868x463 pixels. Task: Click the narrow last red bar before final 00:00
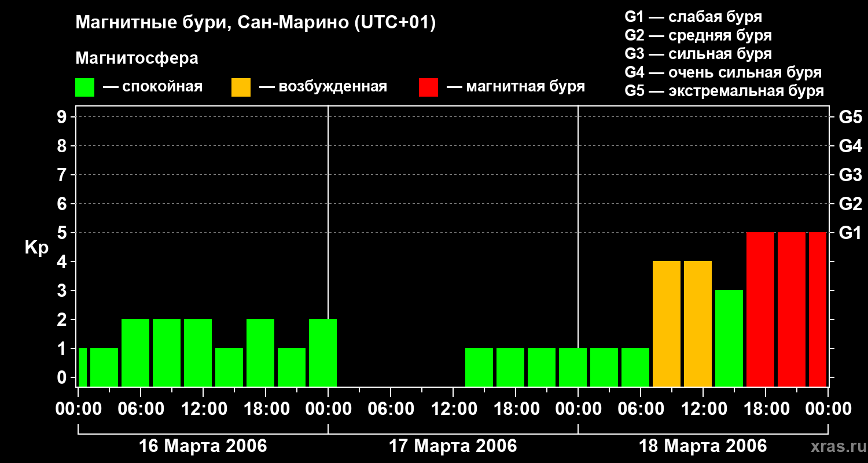pos(818,309)
